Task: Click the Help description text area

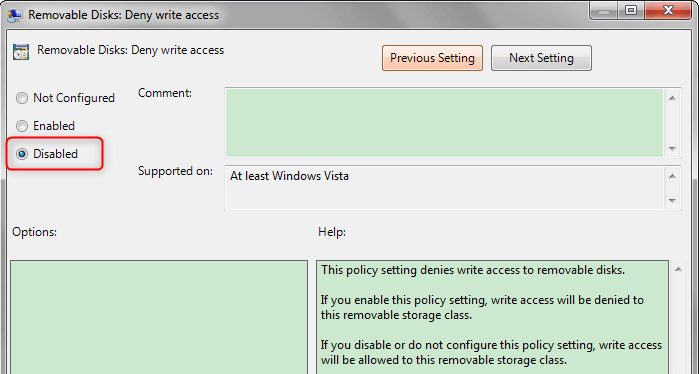Action: (493, 317)
